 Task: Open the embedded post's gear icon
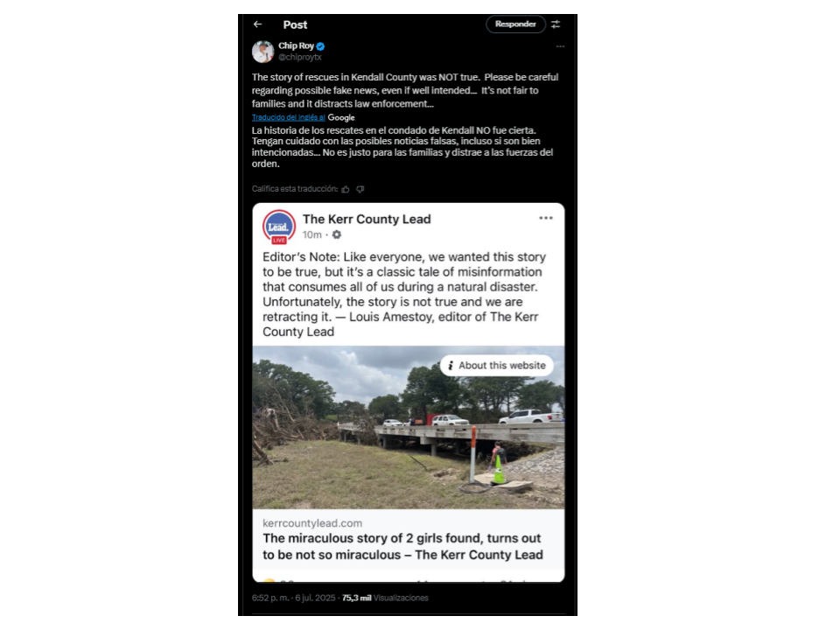pos(336,234)
